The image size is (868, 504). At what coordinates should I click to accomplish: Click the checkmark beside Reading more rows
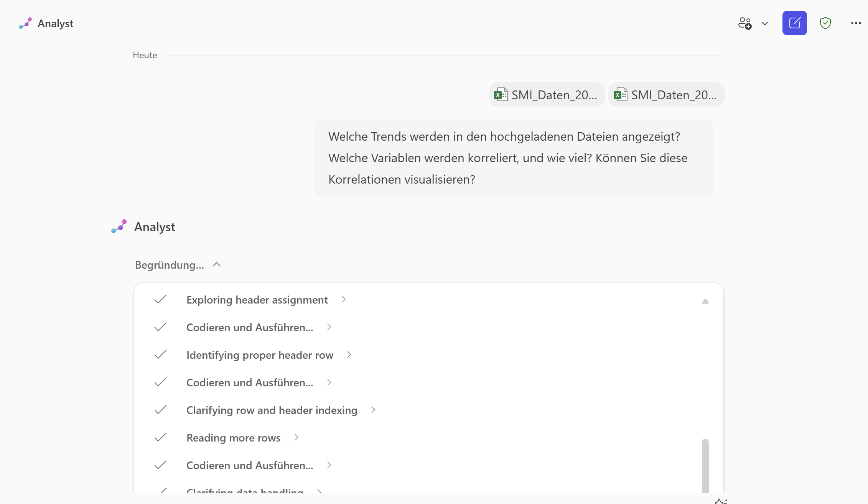[x=160, y=437]
